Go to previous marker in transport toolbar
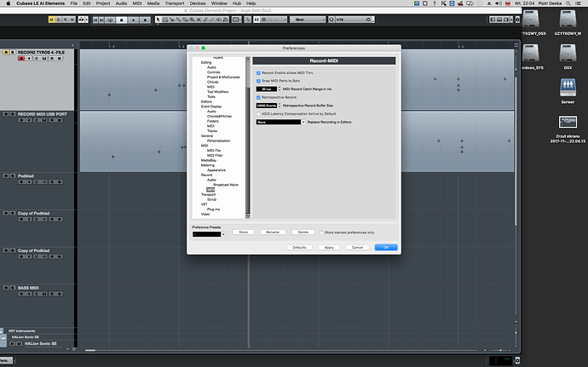588x367 pixels. pos(95,20)
